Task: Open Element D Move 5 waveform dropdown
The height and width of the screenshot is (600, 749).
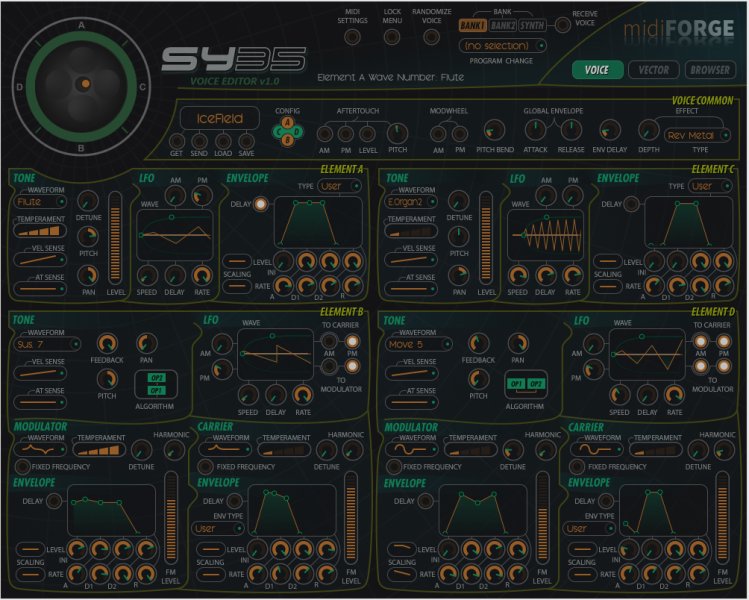Action: [418, 344]
